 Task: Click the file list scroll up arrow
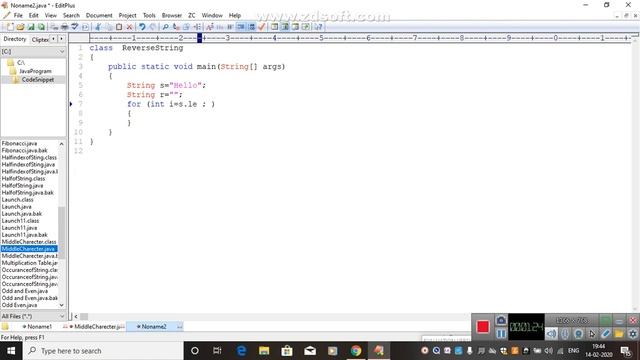(62, 144)
